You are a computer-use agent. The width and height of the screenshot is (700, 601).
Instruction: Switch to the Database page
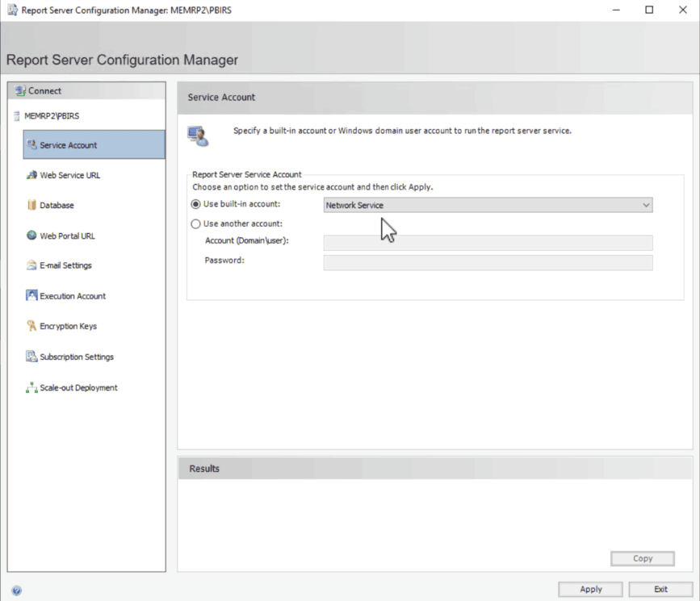pos(57,205)
